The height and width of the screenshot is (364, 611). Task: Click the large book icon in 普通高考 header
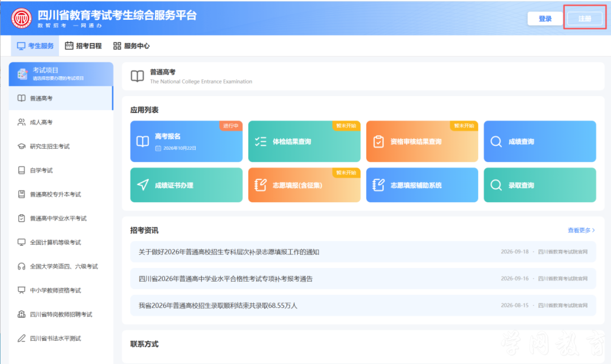click(x=137, y=76)
